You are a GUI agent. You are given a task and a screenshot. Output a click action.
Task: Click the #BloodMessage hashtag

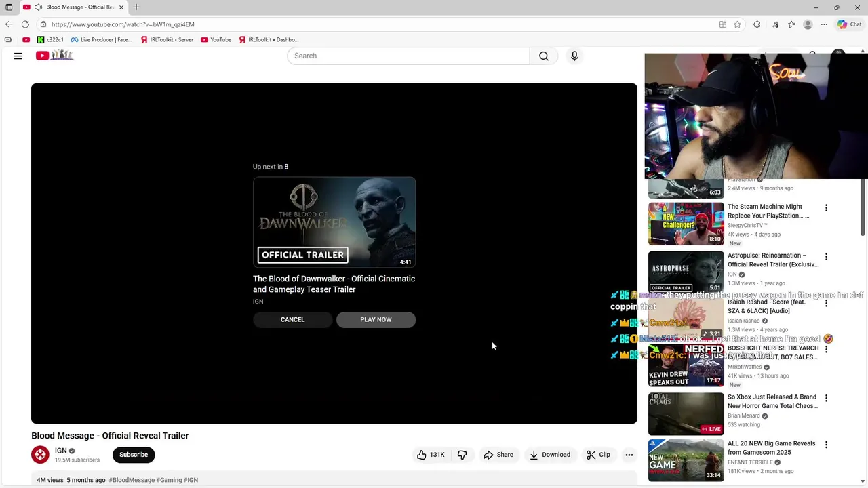click(x=132, y=480)
